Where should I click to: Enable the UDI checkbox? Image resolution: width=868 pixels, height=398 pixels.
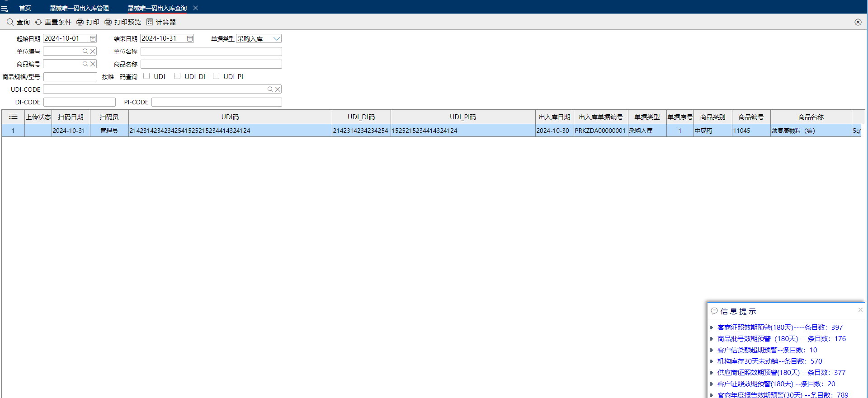pos(146,76)
